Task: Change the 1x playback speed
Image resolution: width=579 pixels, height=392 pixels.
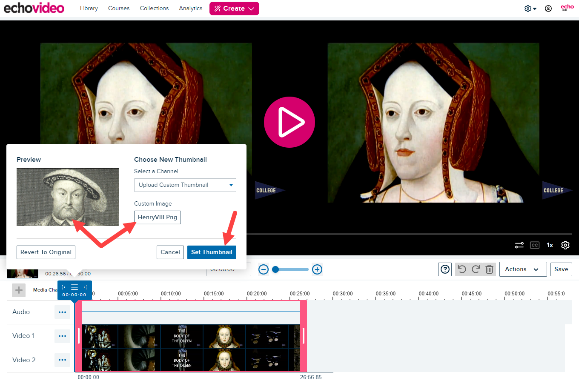Action: coord(550,245)
